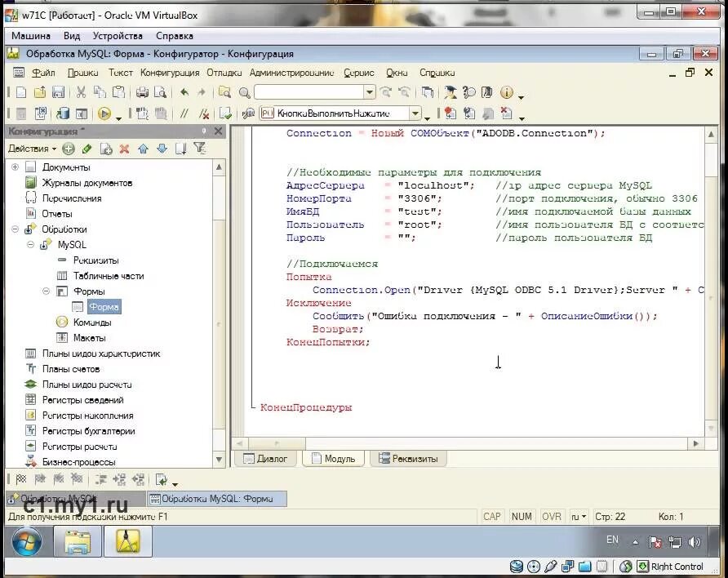Switch to the Модуль tab

point(333,459)
